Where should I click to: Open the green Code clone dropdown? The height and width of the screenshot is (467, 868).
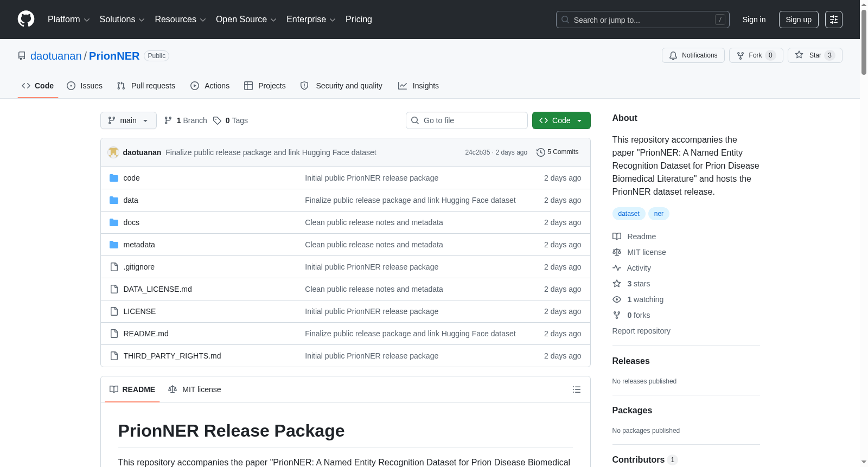(x=561, y=120)
